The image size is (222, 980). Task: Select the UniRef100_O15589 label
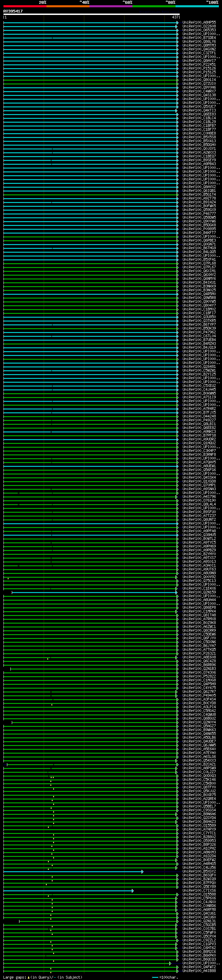click(199, 826)
